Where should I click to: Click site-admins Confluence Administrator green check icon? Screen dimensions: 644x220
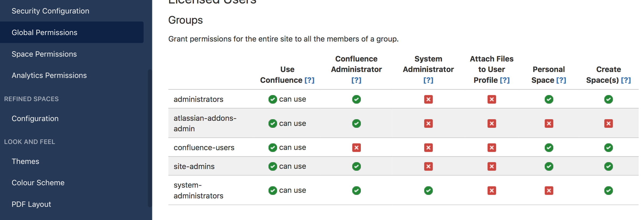tap(356, 166)
